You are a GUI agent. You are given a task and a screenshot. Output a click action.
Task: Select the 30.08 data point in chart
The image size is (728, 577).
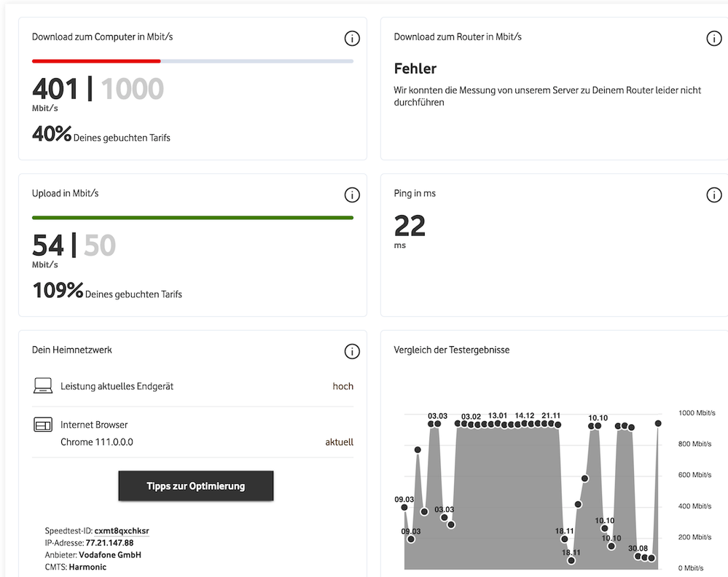[x=638, y=557]
